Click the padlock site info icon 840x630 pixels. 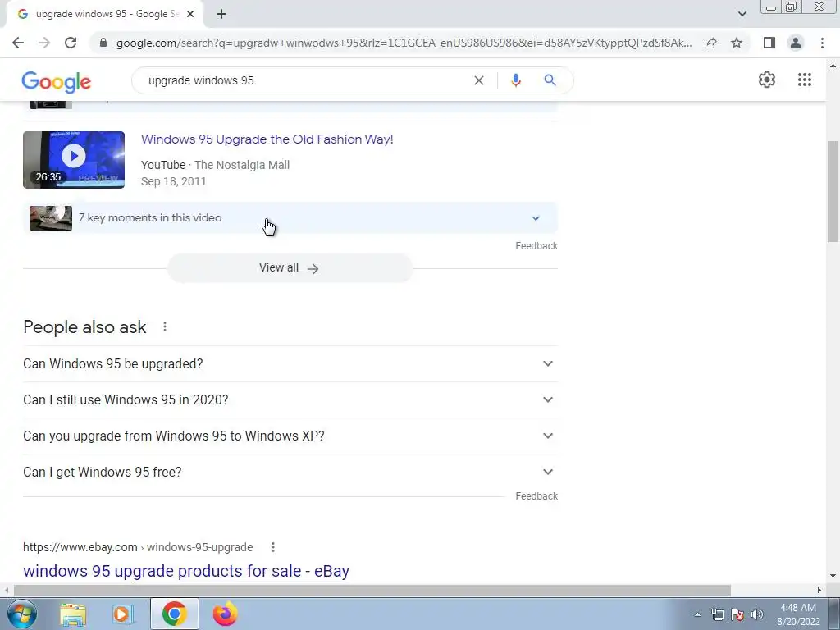coord(103,43)
